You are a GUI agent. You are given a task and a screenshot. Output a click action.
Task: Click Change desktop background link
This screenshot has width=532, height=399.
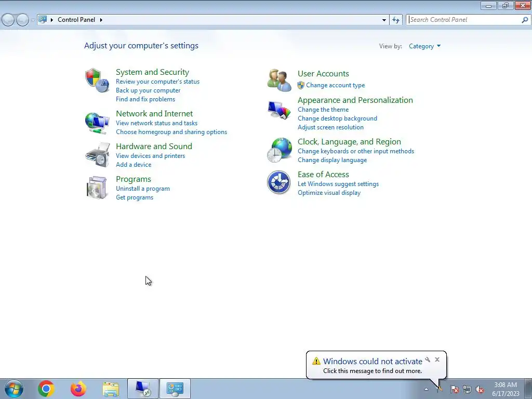coord(337,118)
